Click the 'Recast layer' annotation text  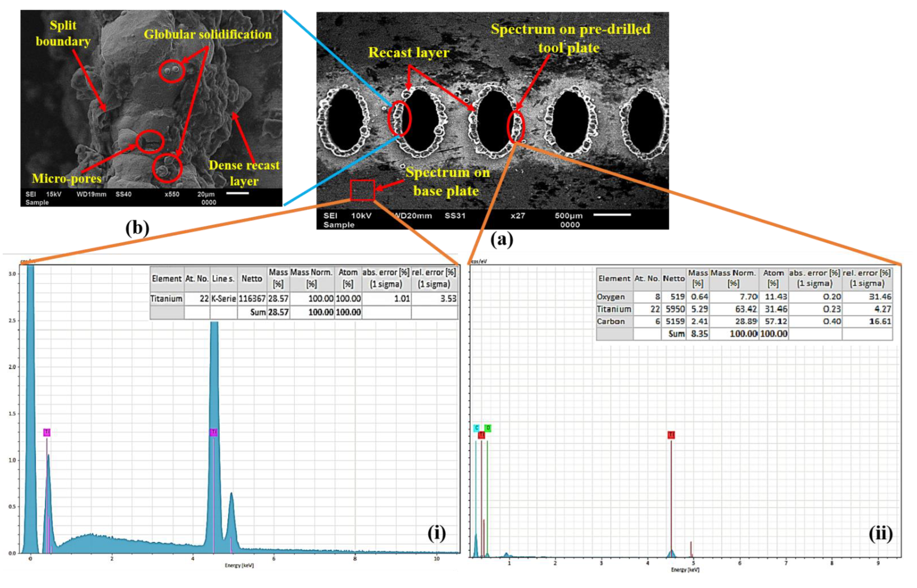[x=408, y=53]
